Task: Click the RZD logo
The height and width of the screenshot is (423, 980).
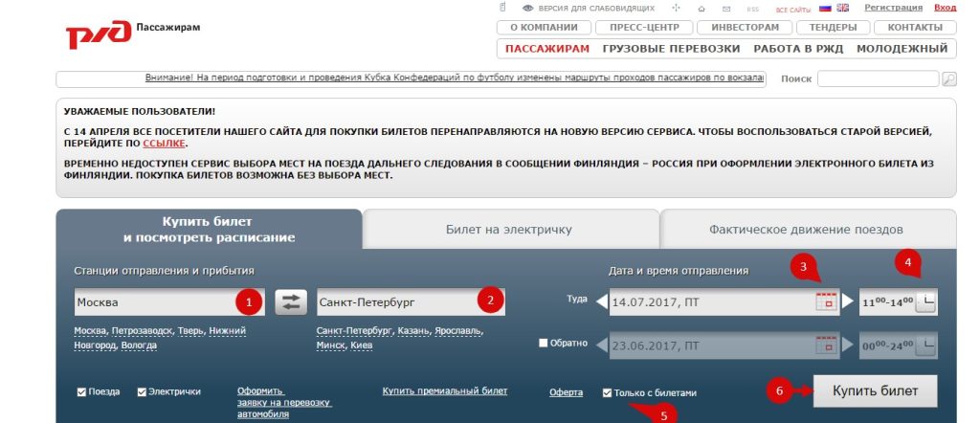Action: pos(99,33)
